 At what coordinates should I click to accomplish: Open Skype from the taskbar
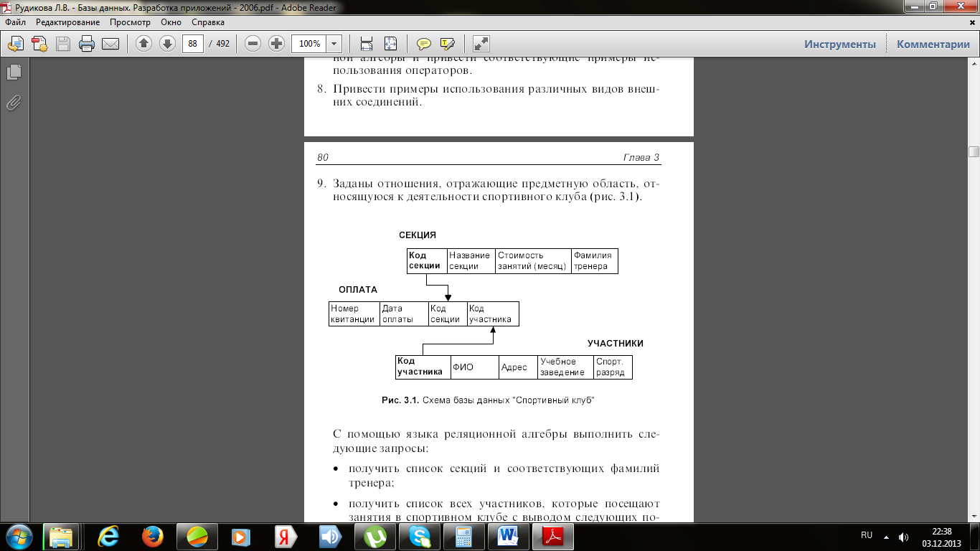420,536
